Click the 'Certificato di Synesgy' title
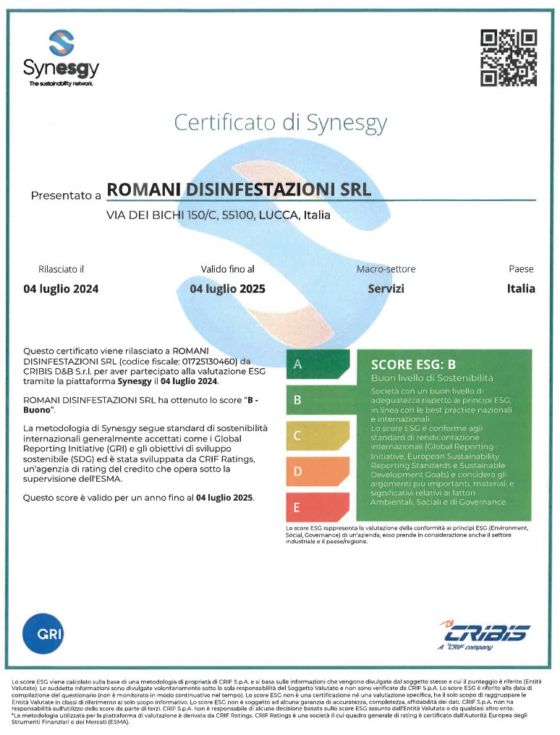This screenshot has height=735, width=560. pos(280,122)
